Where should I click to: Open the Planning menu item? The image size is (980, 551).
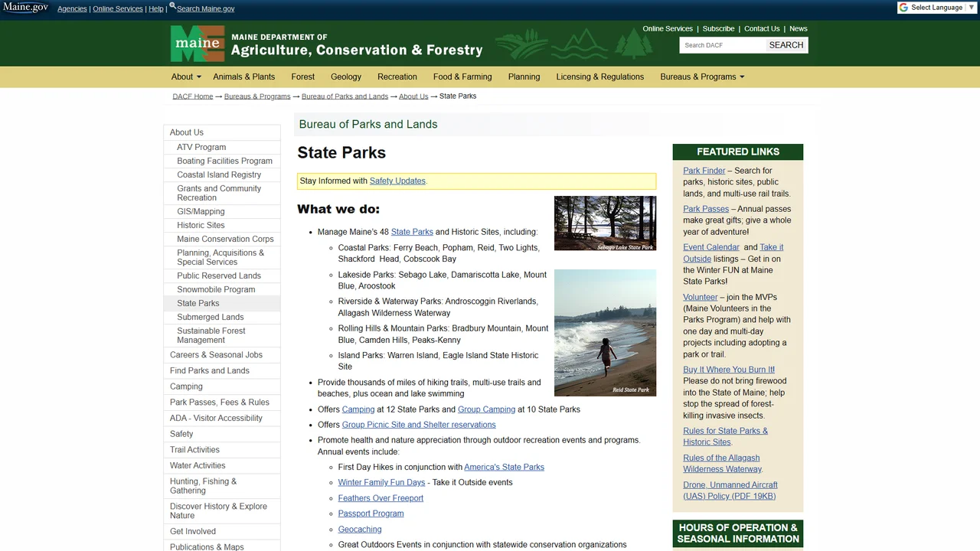click(x=524, y=77)
